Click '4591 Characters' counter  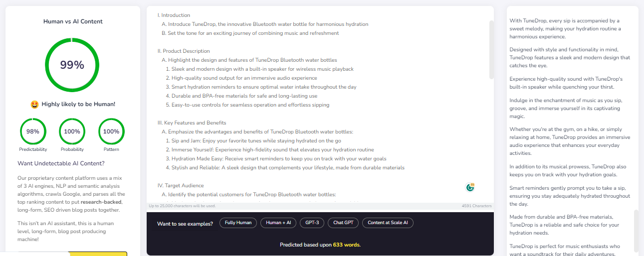tap(477, 206)
